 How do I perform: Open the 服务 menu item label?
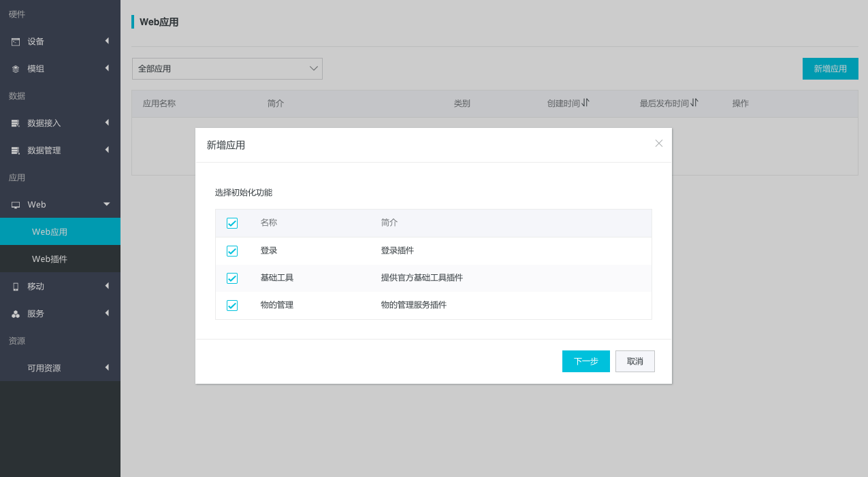(36, 314)
